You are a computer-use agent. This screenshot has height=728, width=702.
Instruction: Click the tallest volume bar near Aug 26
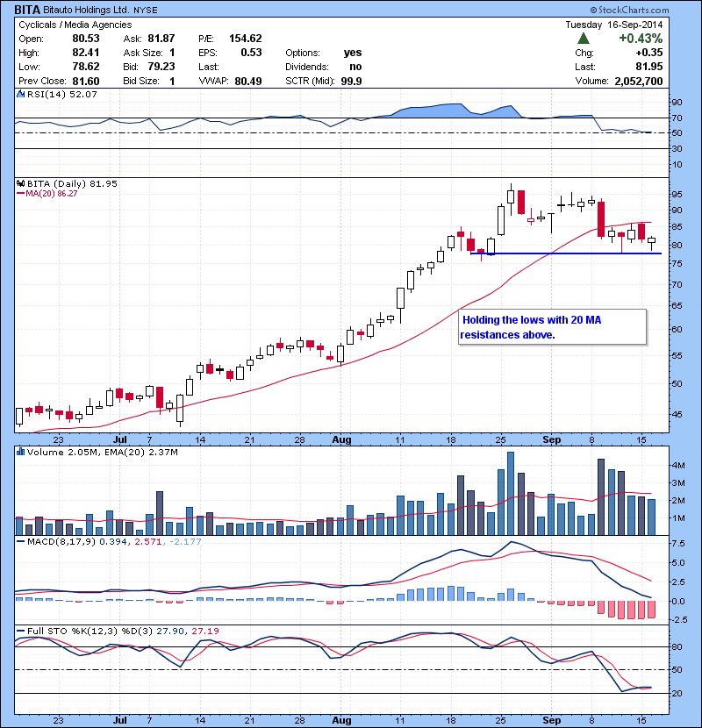[510, 494]
